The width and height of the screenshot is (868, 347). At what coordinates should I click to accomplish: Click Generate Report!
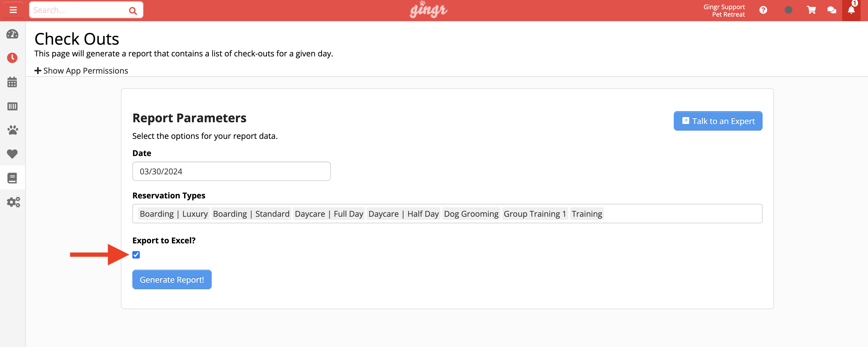(172, 279)
